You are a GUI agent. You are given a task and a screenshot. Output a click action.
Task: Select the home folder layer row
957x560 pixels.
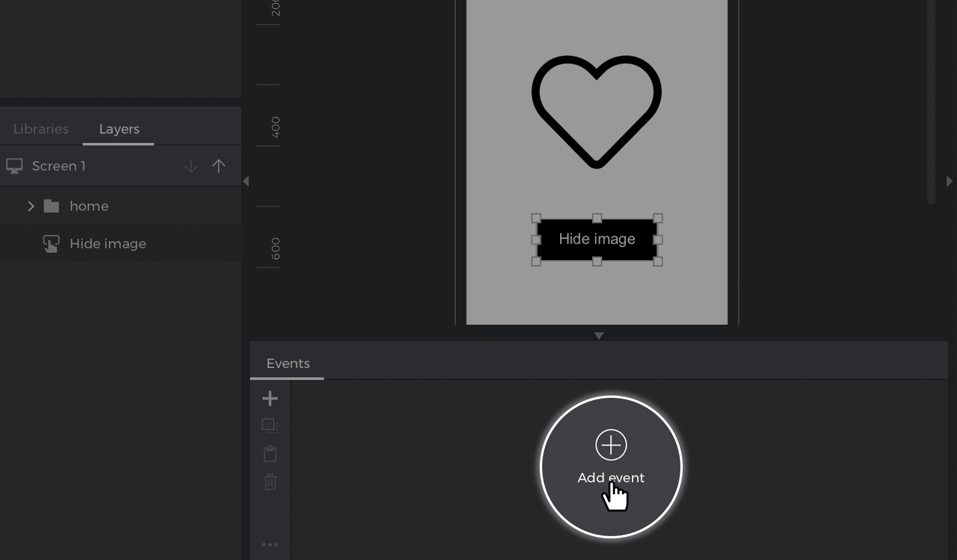click(120, 206)
